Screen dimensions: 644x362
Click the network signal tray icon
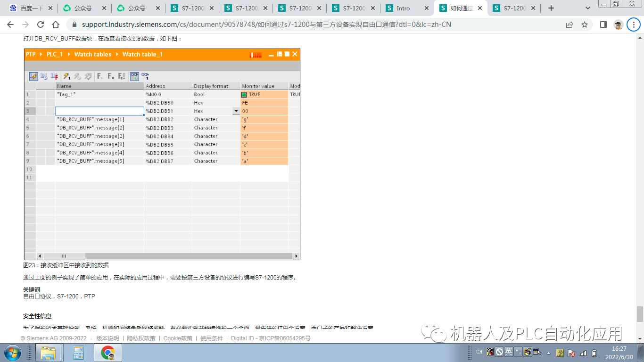point(583,353)
